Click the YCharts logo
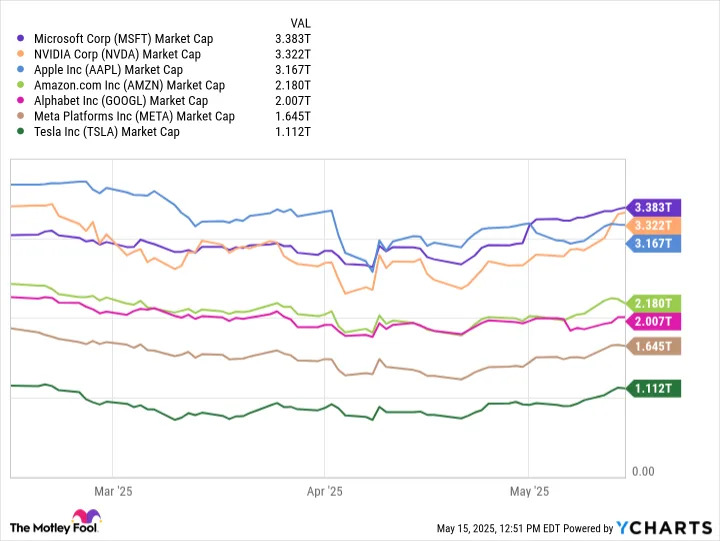The image size is (720, 541). 664,528
